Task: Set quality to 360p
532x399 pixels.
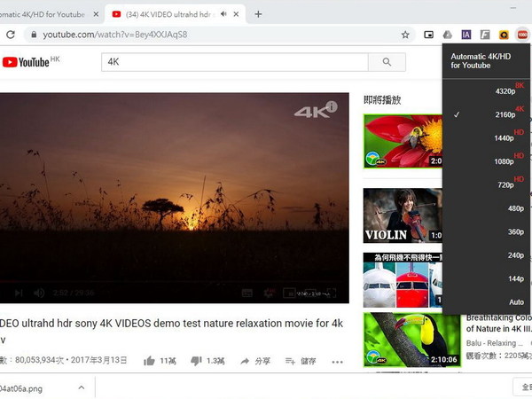Action: pos(486,231)
